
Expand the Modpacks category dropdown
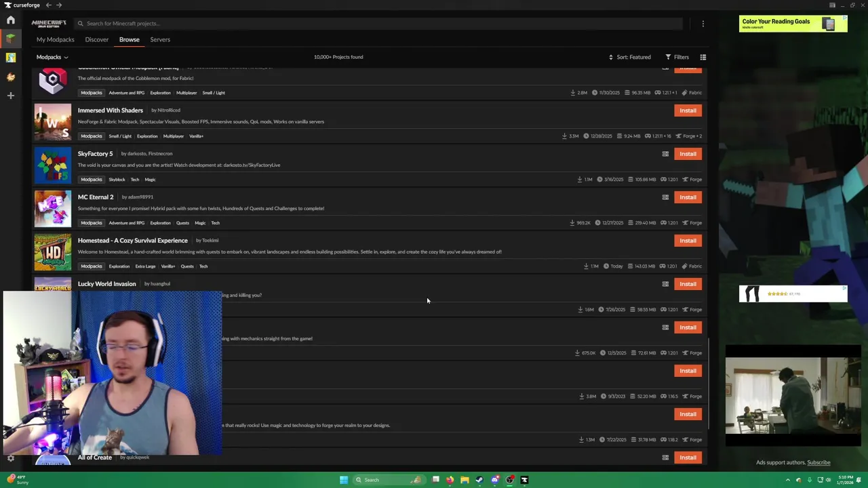point(52,57)
